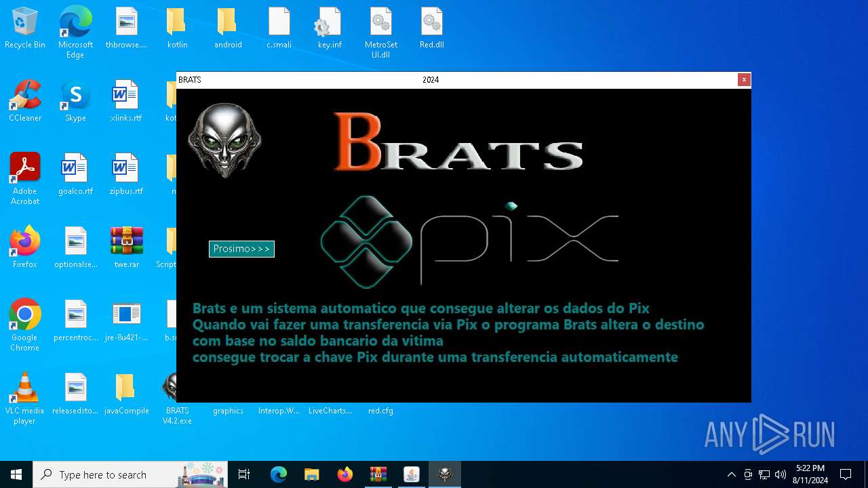The height and width of the screenshot is (488, 868).
Task: Select optionalse image file
Action: tap(75, 248)
